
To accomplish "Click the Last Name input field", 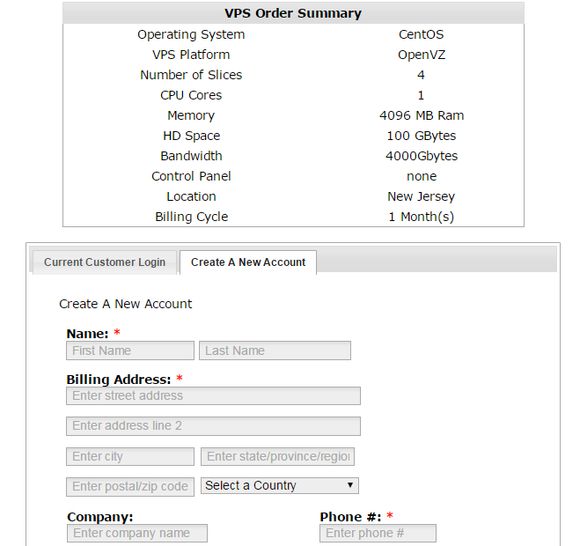I will coord(275,350).
